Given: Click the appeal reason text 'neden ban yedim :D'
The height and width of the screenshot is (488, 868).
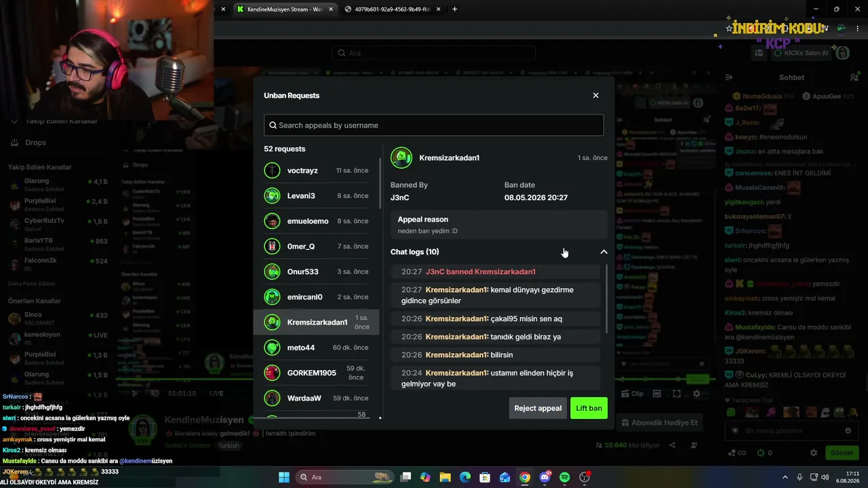Looking at the screenshot, I should point(427,231).
